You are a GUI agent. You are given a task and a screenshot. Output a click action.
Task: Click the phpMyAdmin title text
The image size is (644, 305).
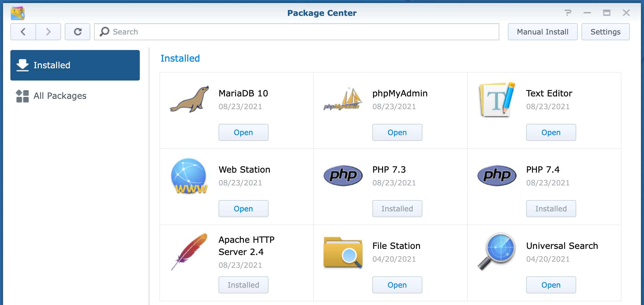(x=400, y=93)
